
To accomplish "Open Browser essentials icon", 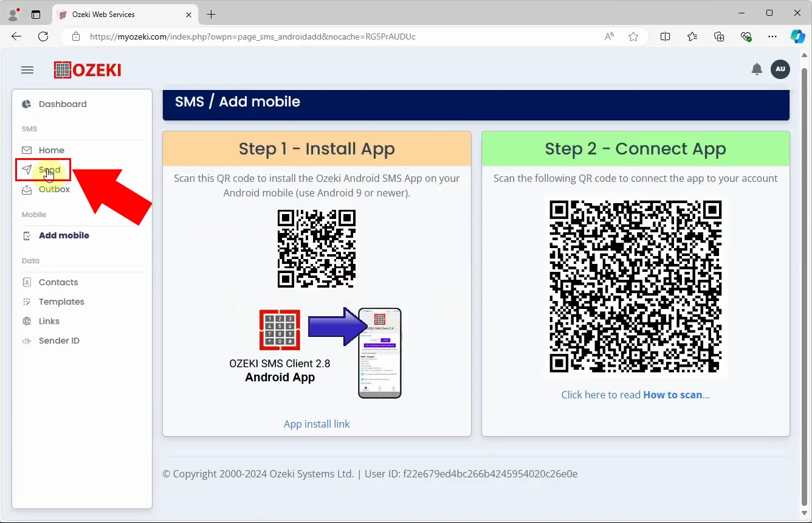I will pyautogui.click(x=746, y=36).
